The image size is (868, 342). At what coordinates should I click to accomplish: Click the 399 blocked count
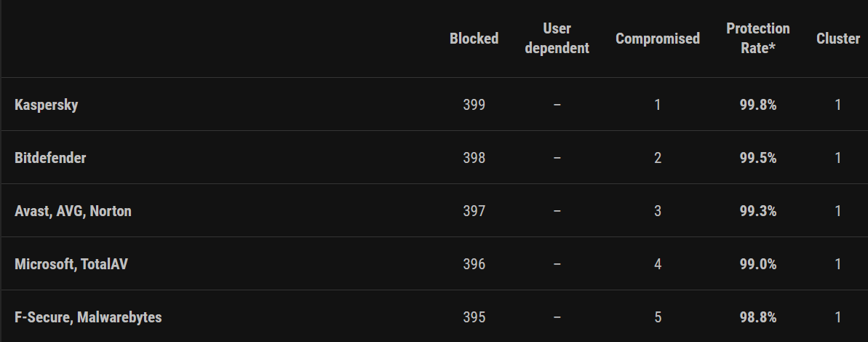[474, 105]
